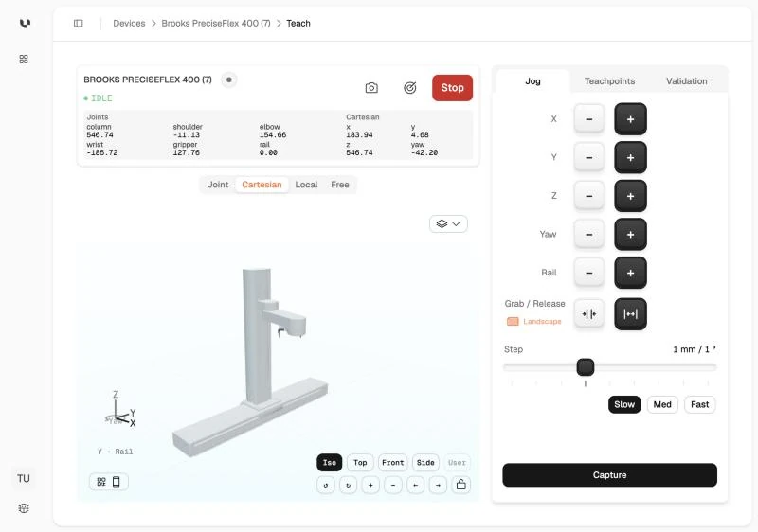Increase Yaw with plus button
The image size is (758, 532).
point(630,234)
